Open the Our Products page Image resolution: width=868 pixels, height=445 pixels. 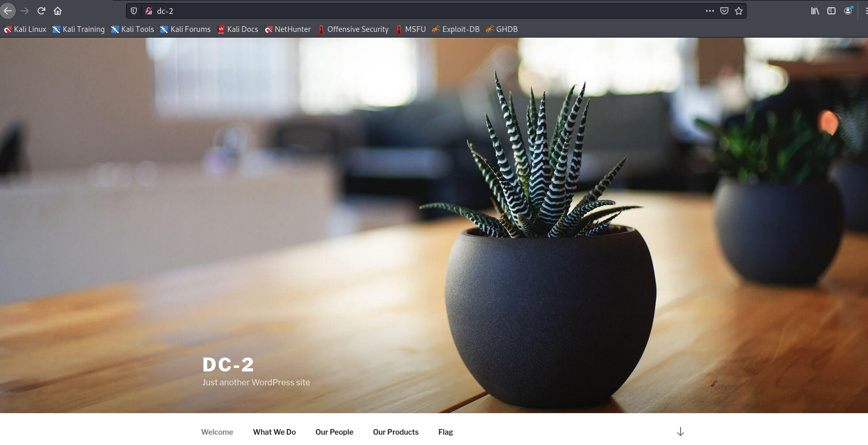point(396,432)
